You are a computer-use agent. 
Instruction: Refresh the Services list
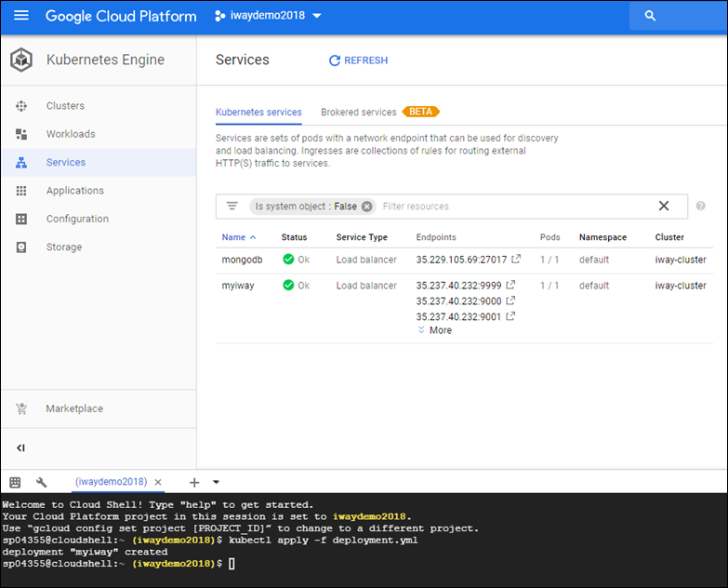tap(358, 60)
